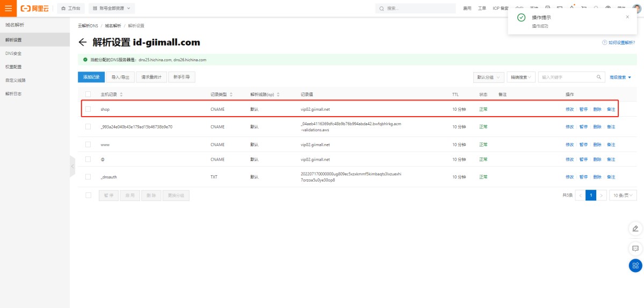This screenshot has width=644, height=308.
Task: Close the 操作提示 success notification
Action: pos(627,17)
